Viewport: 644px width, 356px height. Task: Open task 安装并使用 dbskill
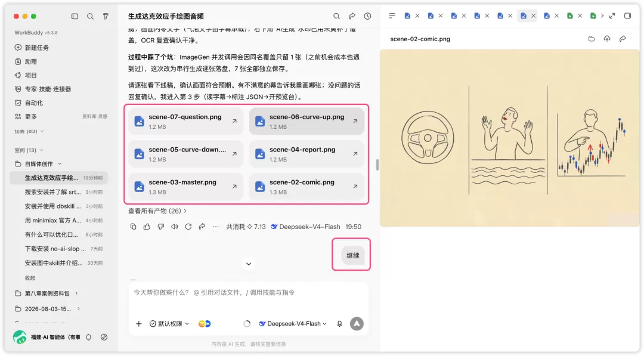[x=58, y=206]
